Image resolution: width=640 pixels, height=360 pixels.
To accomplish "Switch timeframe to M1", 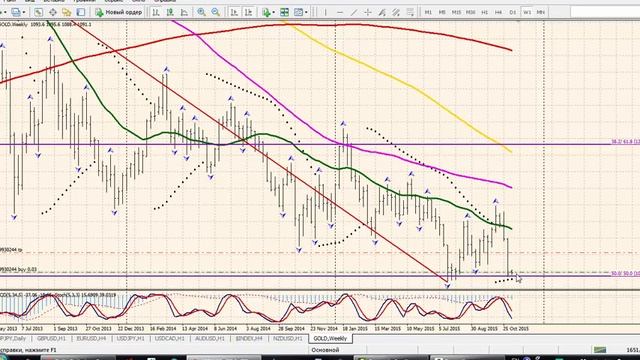I will tap(428, 12).
